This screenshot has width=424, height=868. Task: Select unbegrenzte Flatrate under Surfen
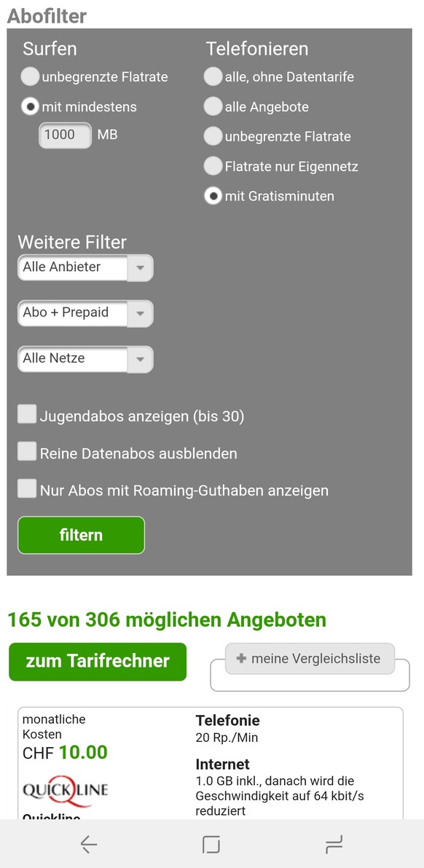click(30, 77)
